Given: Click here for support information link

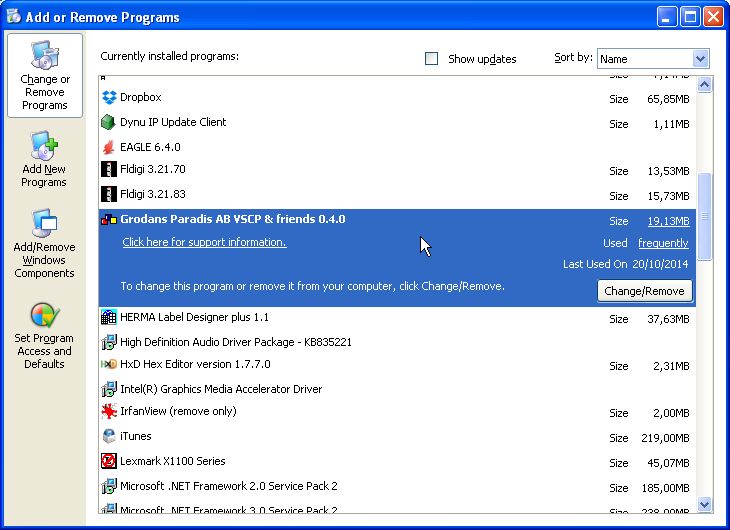Looking at the screenshot, I should click(x=204, y=242).
